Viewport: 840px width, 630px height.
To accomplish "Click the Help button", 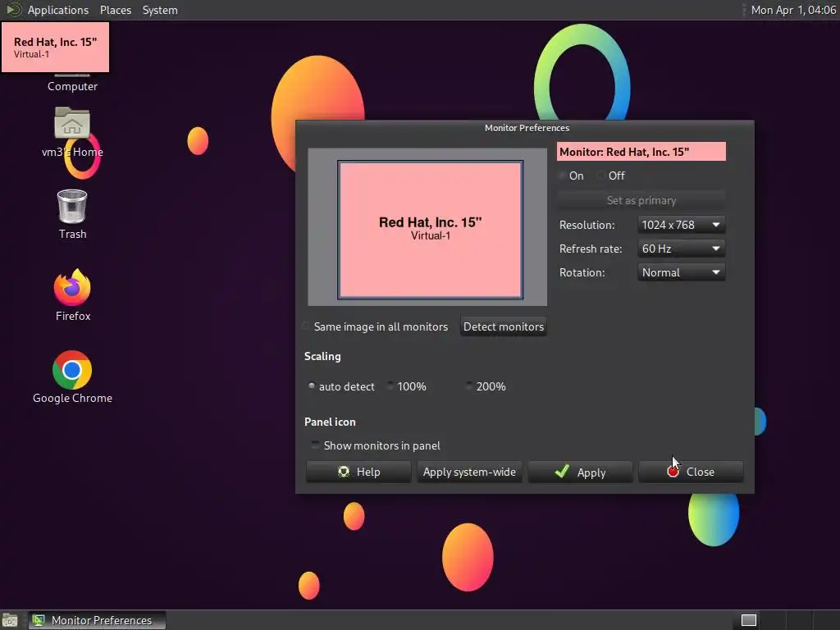I will click(x=358, y=472).
